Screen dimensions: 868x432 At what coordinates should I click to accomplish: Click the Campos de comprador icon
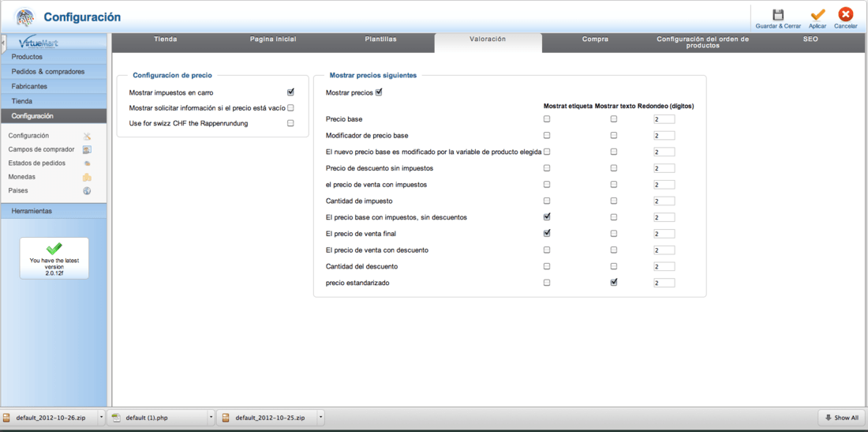pos(87,149)
